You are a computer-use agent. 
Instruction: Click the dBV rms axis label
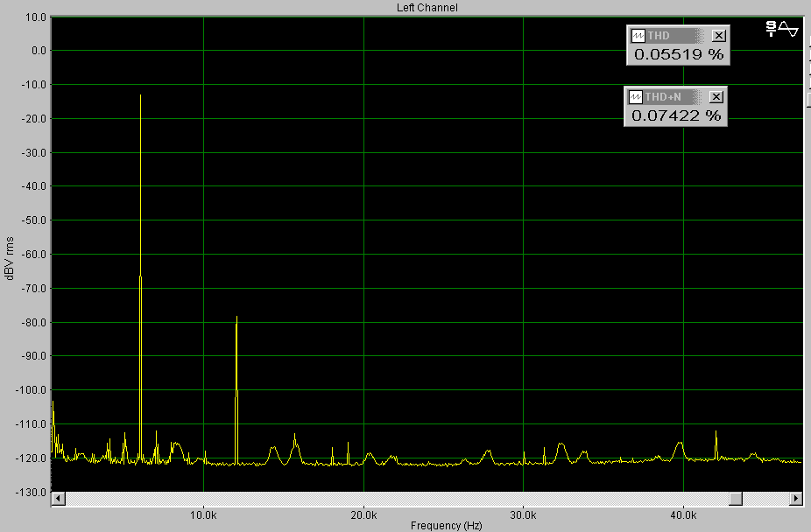10,258
